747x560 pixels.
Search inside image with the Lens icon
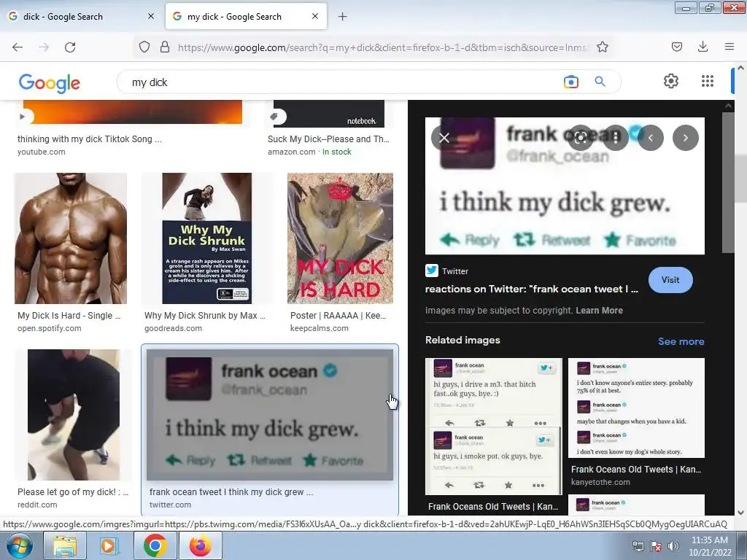[581, 138]
